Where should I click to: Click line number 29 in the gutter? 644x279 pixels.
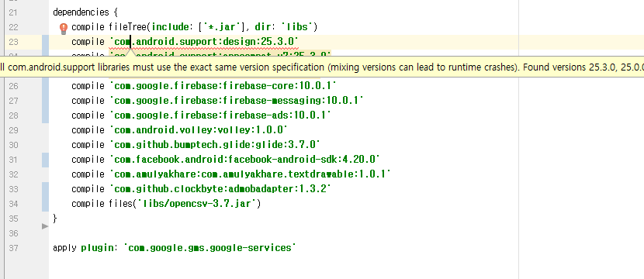coord(13,130)
